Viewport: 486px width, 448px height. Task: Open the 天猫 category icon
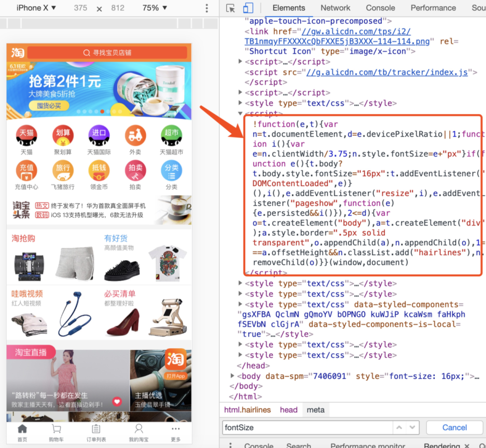coord(26,136)
